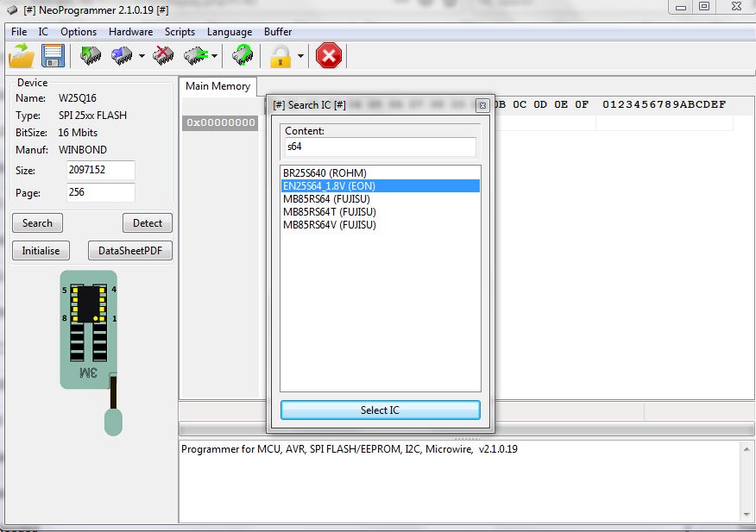Open the File menu

pos(19,32)
